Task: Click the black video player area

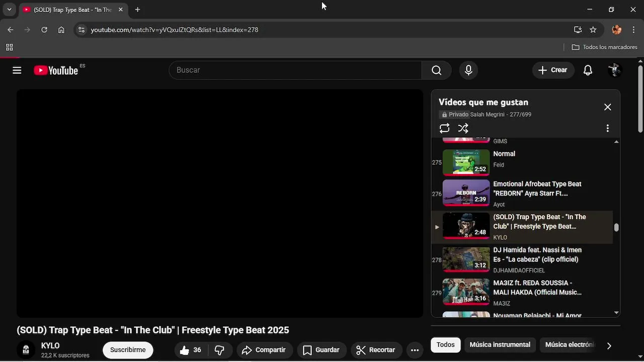Action: coord(220,204)
